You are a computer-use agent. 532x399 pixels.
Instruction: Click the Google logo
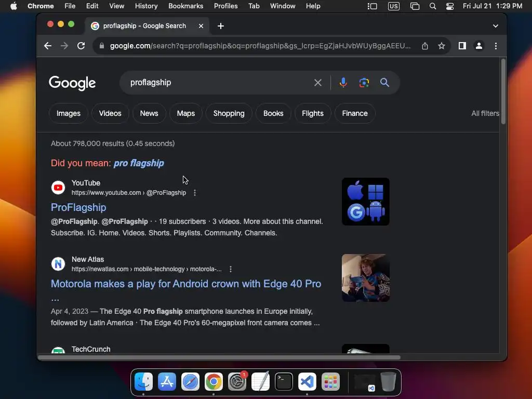pos(72,83)
